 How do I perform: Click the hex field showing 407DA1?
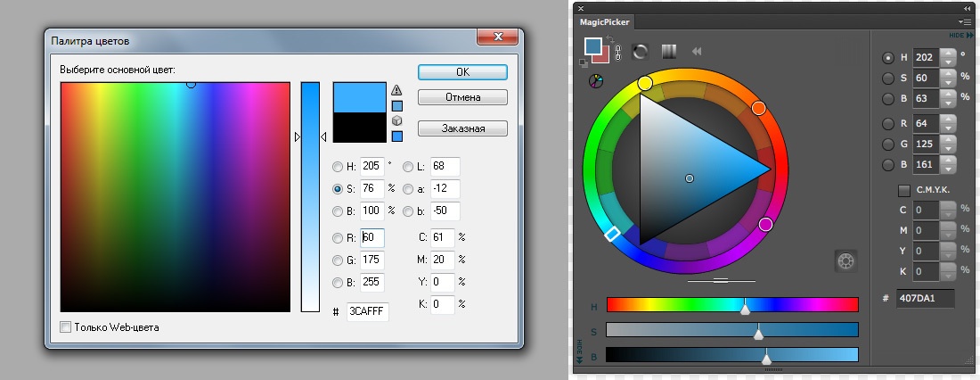click(x=925, y=298)
